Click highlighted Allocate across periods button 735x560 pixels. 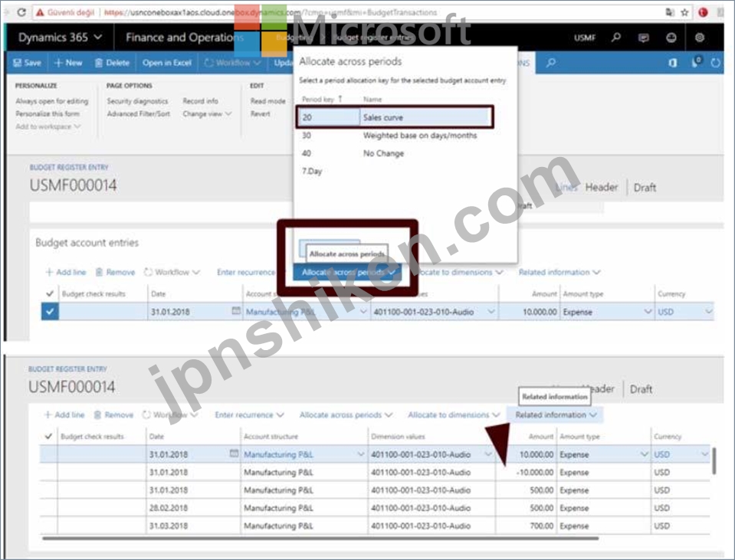[x=347, y=272]
